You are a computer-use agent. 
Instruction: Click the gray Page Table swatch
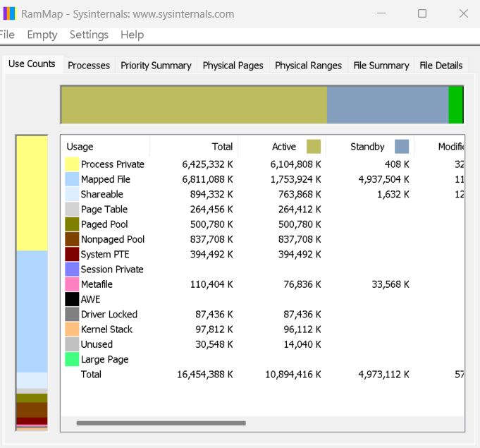coord(72,210)
